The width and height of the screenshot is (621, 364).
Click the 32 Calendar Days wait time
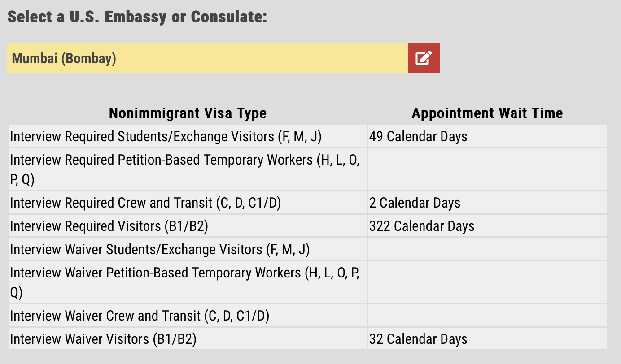(419, 339)
